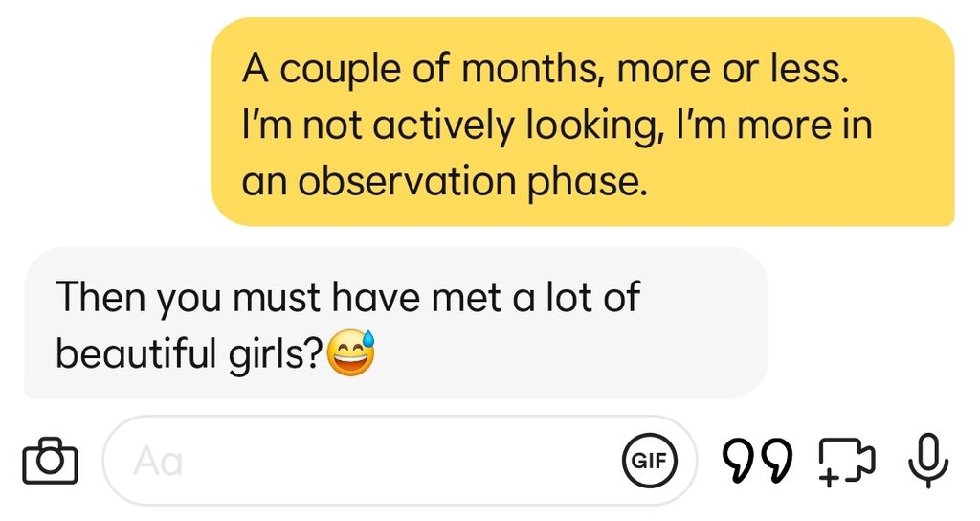Click the text "beautiful girls?"
The width and height of the screenshot is (980, 521).
coord(189,353)
